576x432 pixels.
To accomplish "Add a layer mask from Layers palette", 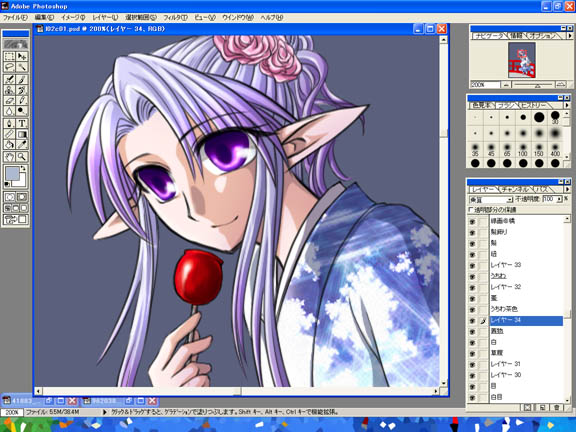I will click(528, 407).
